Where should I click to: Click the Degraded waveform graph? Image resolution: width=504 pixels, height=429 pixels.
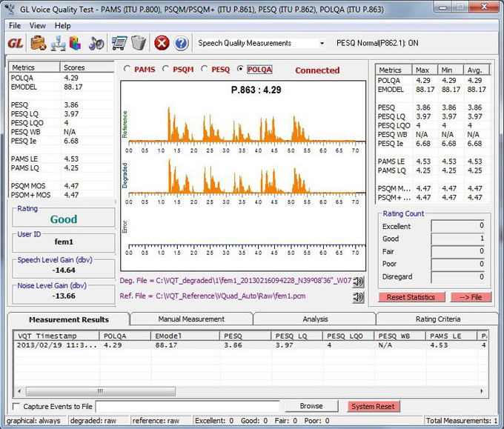click(x=247, y=176)
